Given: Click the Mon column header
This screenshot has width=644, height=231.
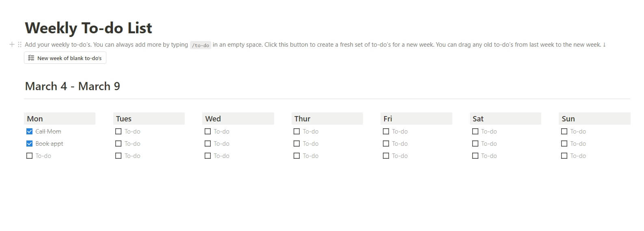Looking at the screenshot, I should (x=35, y=119).
